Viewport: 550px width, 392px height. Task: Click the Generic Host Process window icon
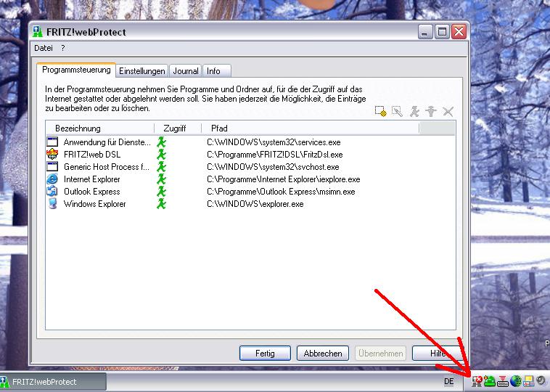click(52, 166)
